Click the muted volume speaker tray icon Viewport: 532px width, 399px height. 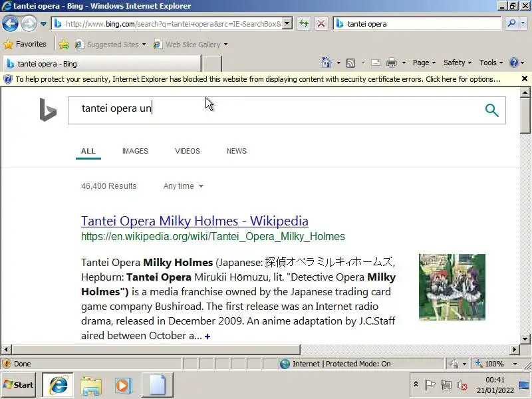pyautogui.click(x=462, y=385)
